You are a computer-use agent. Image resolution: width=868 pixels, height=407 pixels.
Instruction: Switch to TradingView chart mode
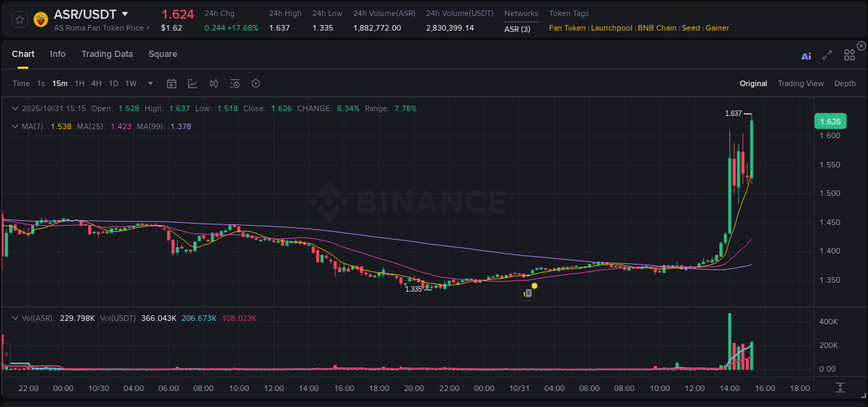(x=801, y=83)
